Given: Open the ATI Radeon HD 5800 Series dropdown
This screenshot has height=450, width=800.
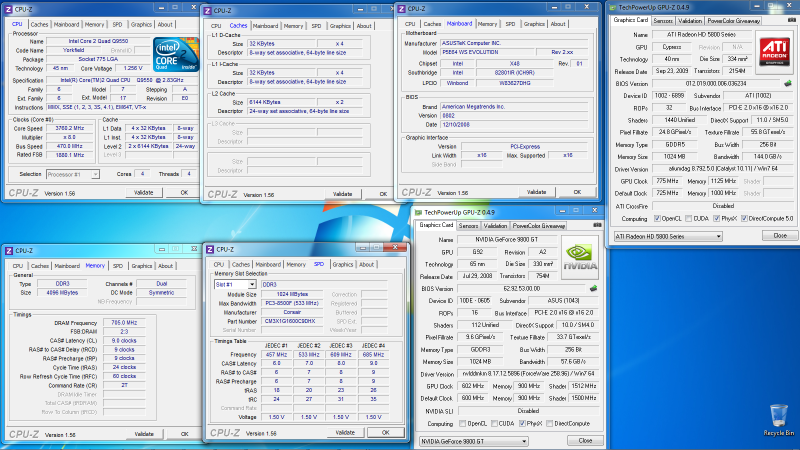Looking at the screenshot, I should pyautogui.click(x=668, y=236).
